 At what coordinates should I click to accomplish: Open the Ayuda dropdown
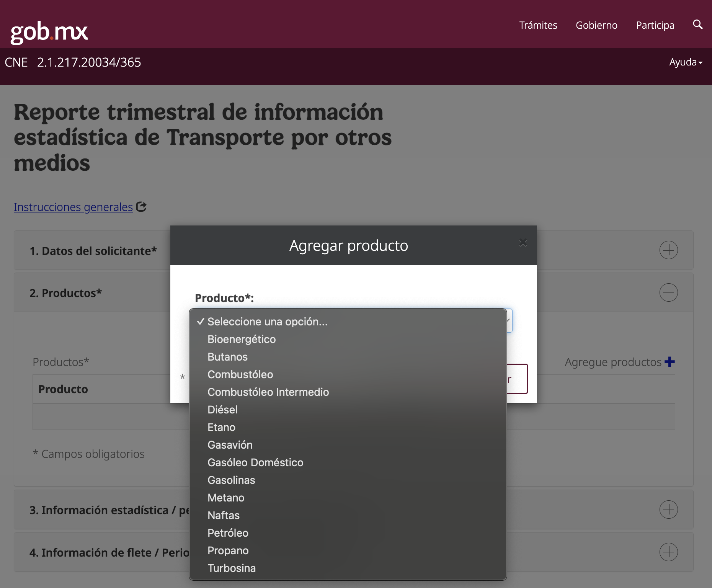click(x=685, y=62)
